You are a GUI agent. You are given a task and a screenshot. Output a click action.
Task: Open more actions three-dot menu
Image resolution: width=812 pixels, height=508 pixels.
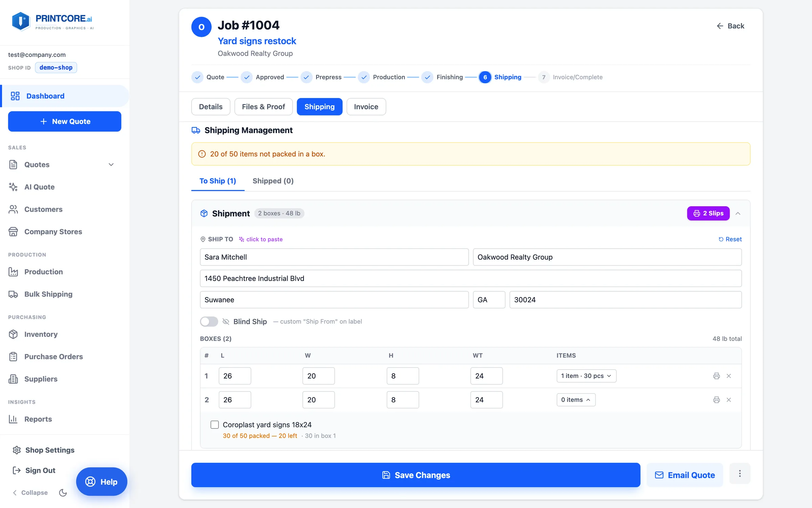[740, 473]
